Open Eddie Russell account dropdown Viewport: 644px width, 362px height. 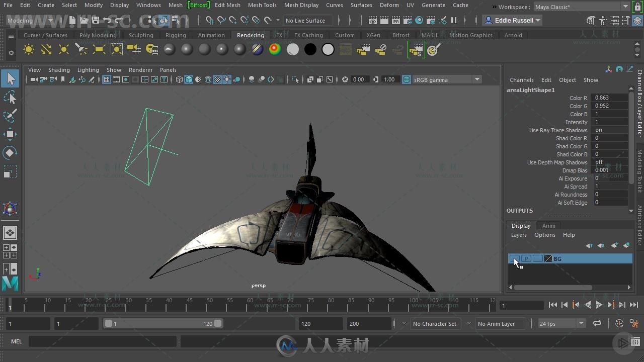click(512, 21)
